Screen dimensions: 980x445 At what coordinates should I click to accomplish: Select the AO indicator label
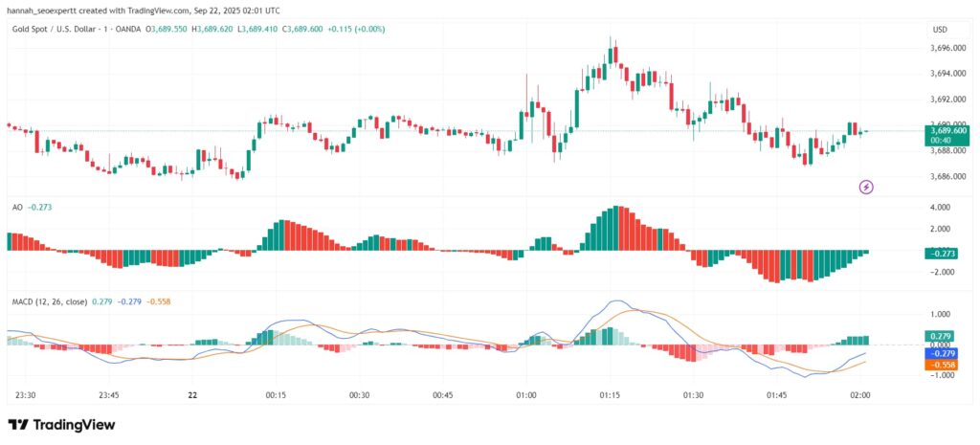(17, 207)
